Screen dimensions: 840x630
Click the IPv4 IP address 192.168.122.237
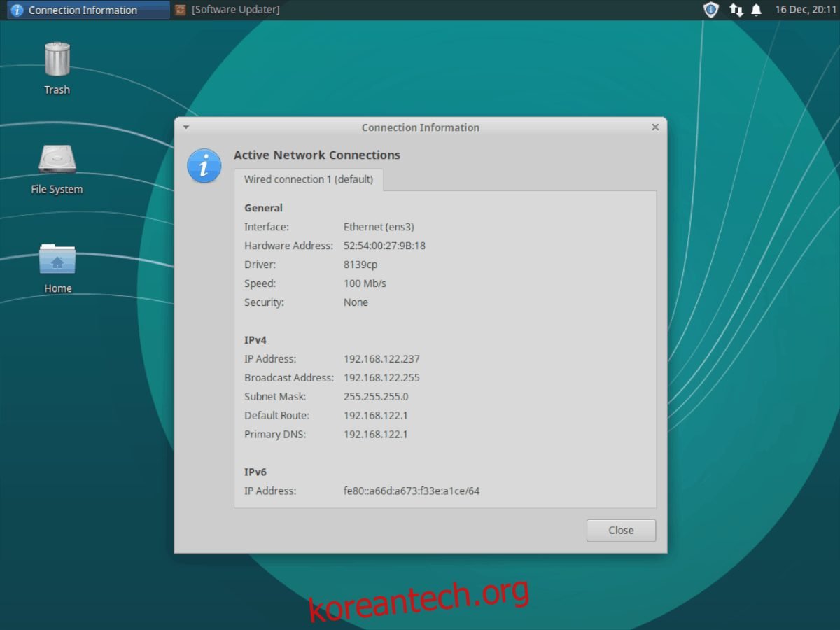[x=381, y=359]
